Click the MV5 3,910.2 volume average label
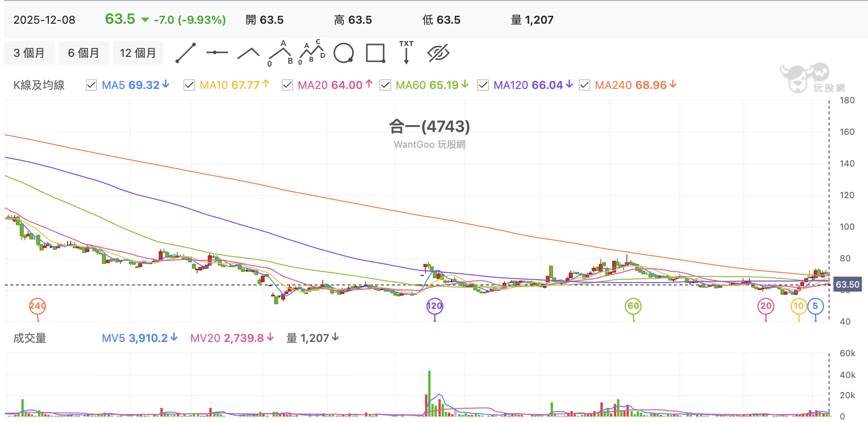Screen dimensions: 868x422 (x=140, y=338)
